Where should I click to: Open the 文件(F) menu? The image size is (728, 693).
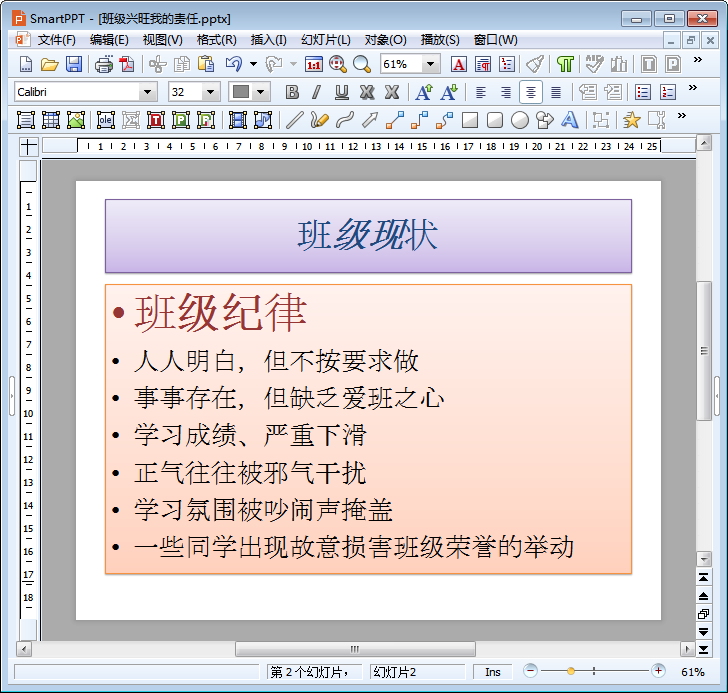pyautogui.click(x=56, y=40)
